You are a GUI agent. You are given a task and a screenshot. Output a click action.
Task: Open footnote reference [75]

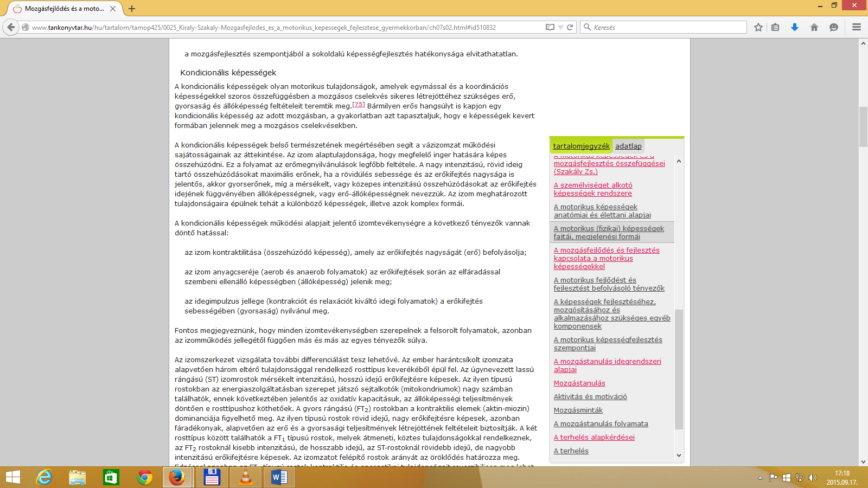tap(358, 105)
